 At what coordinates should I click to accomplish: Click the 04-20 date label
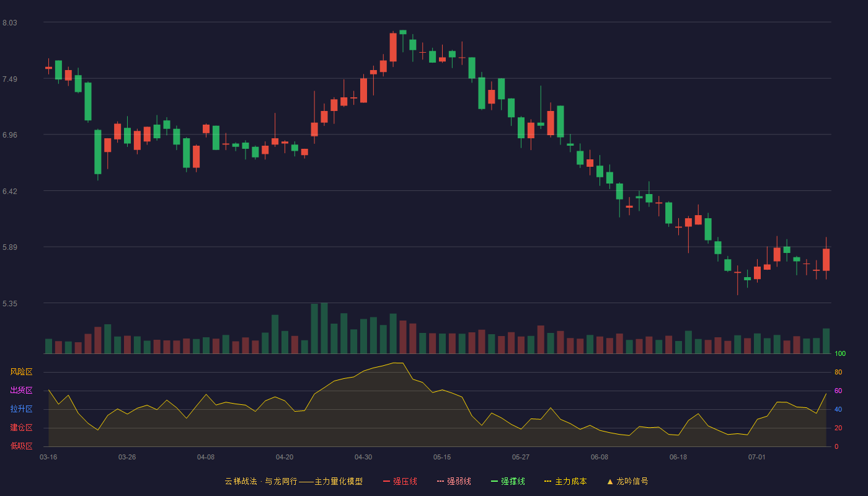pos(285,457)
